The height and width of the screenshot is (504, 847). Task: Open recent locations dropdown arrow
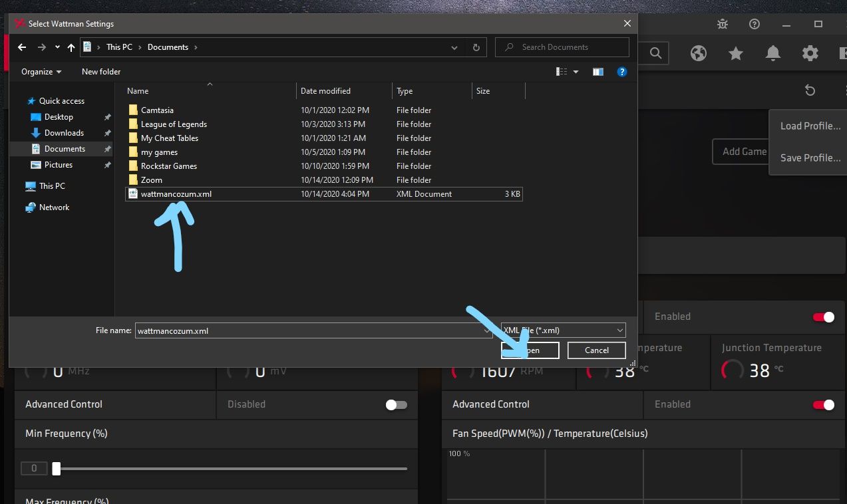[57, 47]
